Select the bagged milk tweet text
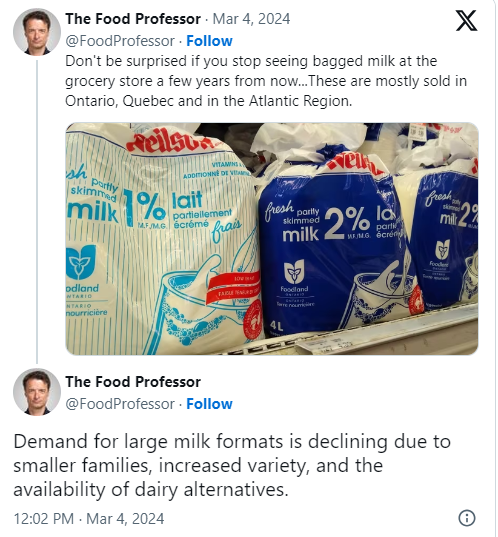498x537 pixels. click(x=266, y=81)
